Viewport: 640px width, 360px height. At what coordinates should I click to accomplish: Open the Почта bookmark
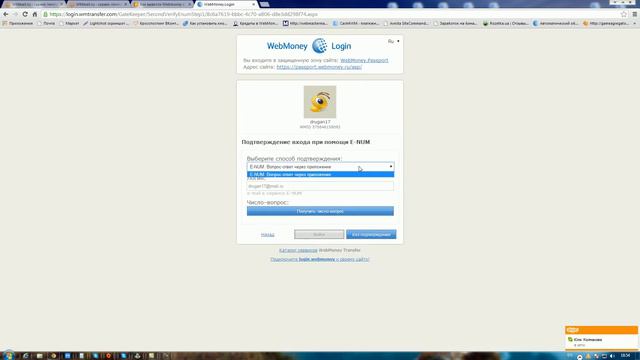tap(46, 23)
